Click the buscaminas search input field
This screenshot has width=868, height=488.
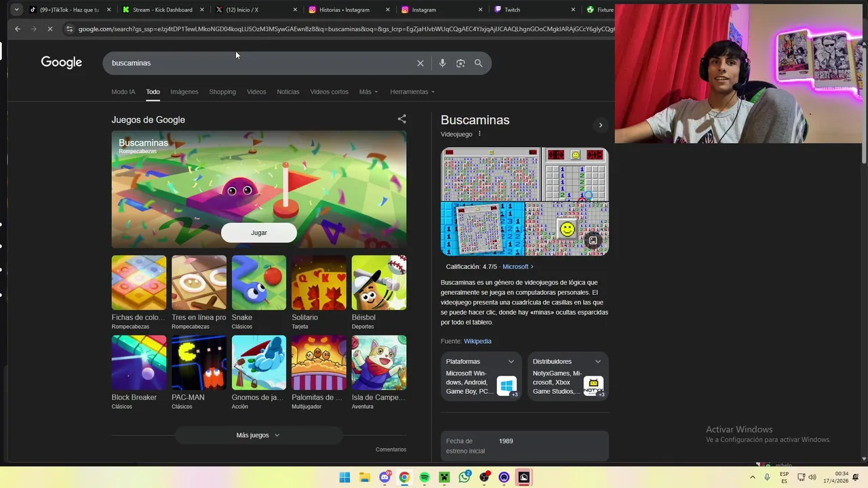261,63
